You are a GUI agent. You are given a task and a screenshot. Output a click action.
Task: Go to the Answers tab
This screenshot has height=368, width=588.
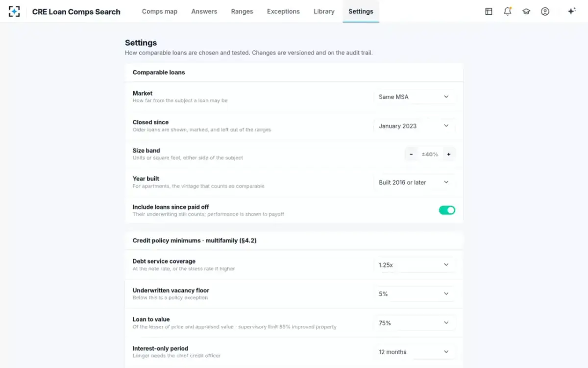coord(204,11)
